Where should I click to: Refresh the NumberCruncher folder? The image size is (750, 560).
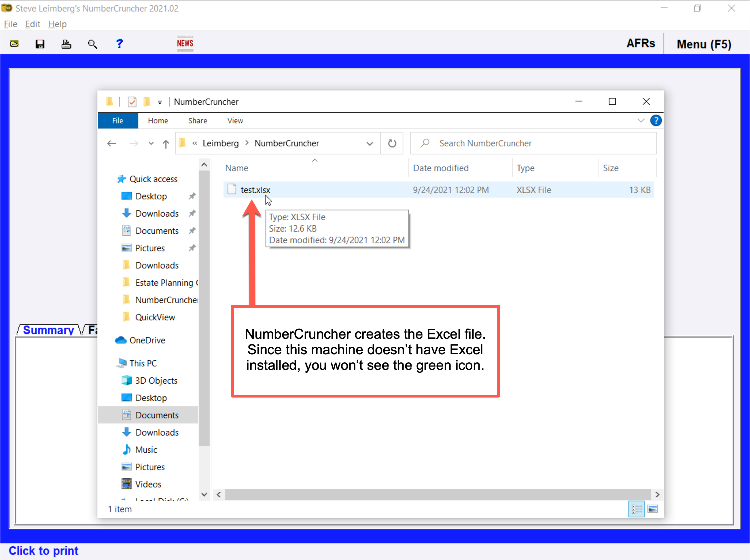pos(392,143)
